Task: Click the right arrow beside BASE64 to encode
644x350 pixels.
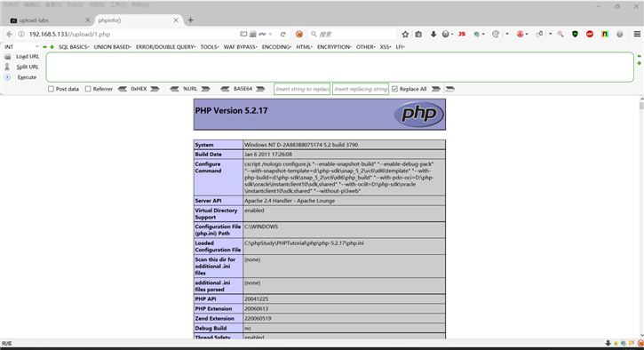Action: (260, 89)
